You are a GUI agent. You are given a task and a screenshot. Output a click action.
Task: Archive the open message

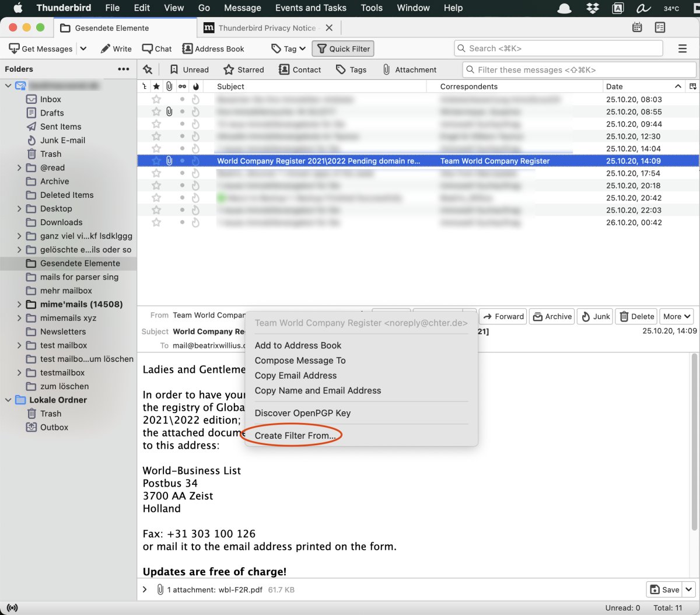pyautogui.click(x=552, y=316)
